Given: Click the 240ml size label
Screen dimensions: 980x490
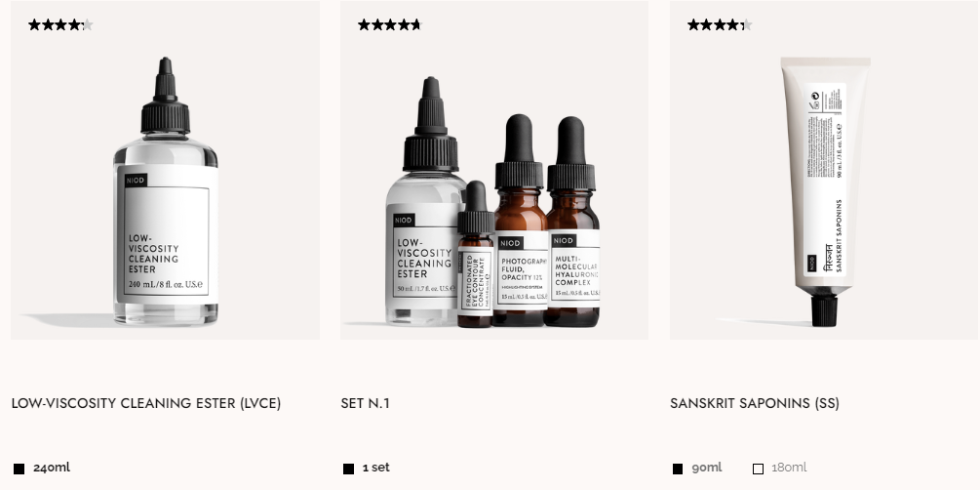Looking at the screenshot, I should [52, 468].
